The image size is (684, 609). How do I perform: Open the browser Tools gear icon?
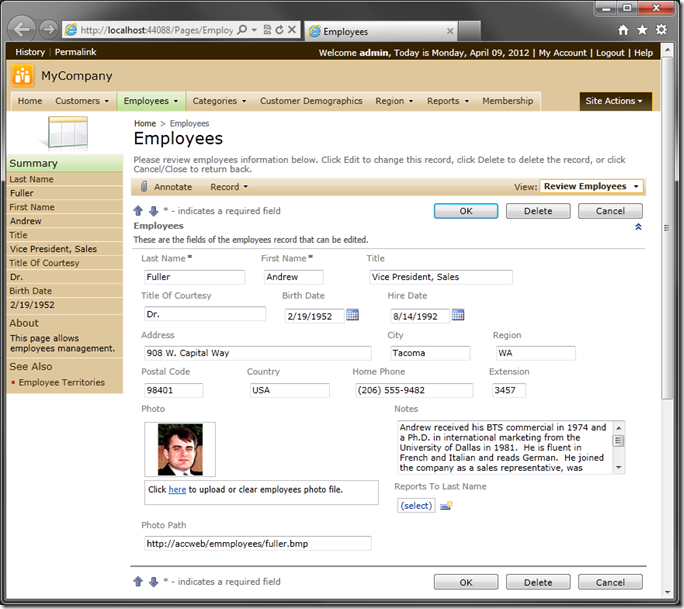pos(661,30)
